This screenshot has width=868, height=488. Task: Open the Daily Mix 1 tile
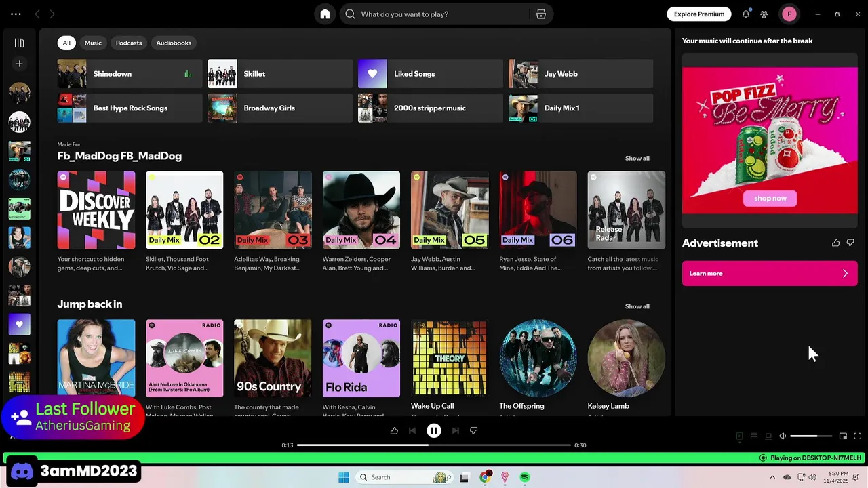(x=580, y=108)
